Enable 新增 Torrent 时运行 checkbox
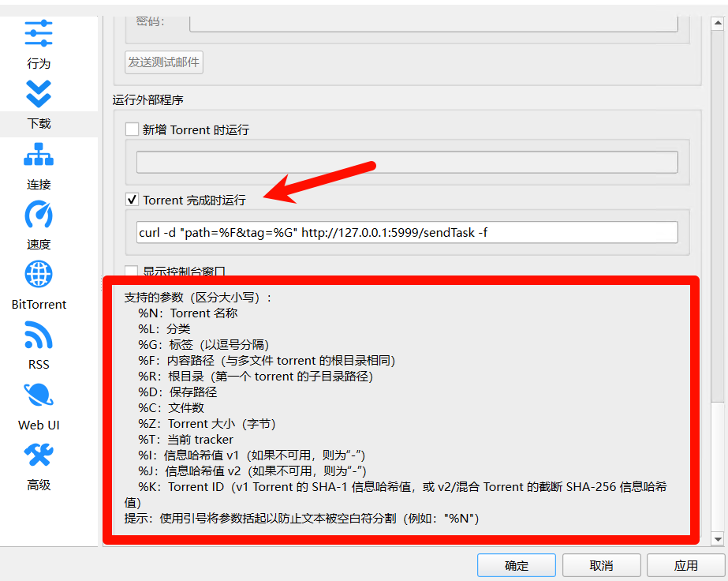 tap(132, 129)
